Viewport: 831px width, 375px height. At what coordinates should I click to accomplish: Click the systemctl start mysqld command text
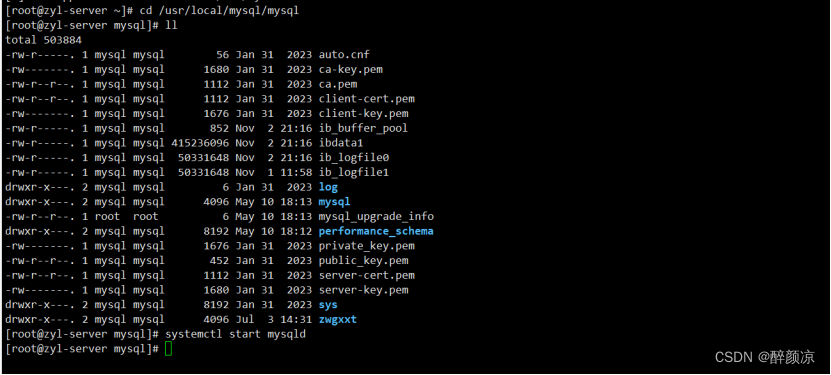point(235,334)
